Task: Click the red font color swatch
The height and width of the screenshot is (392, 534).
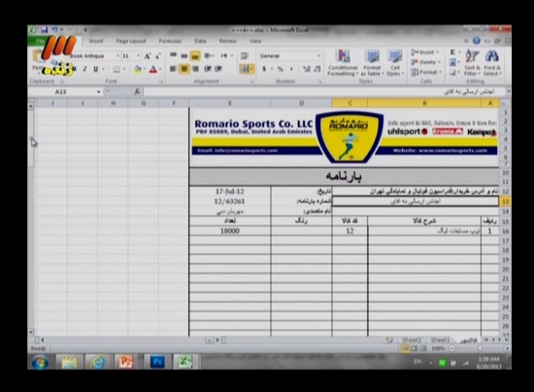Action: pos(152,70)
